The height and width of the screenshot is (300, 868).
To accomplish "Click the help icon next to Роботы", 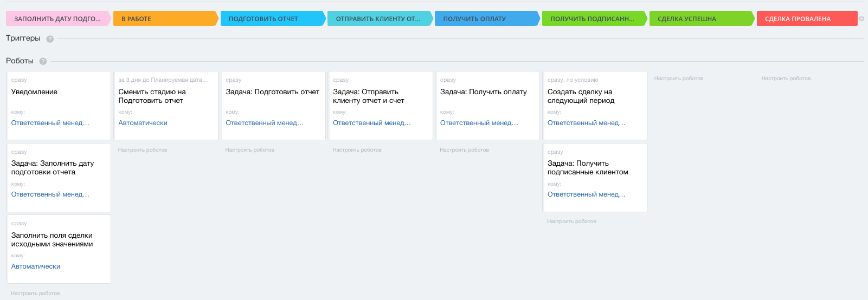I will tap(43, 61).
